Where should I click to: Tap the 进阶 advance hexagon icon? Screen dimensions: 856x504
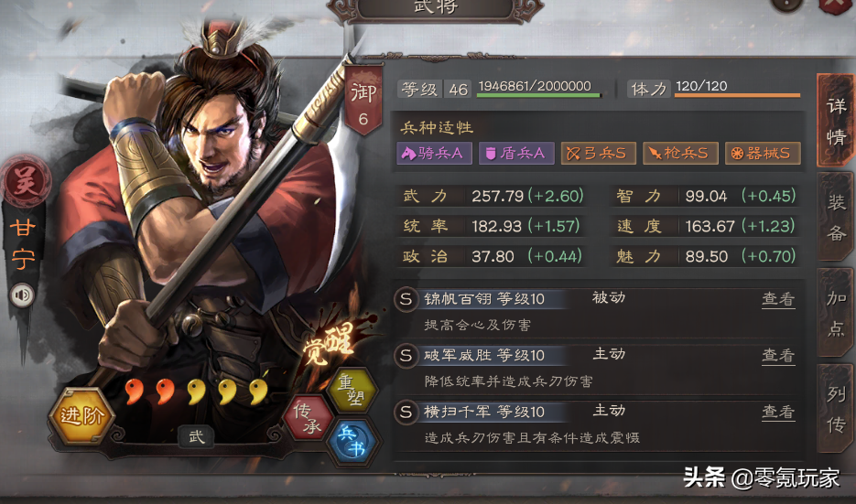pyautogui.click(x=81, y=415)
